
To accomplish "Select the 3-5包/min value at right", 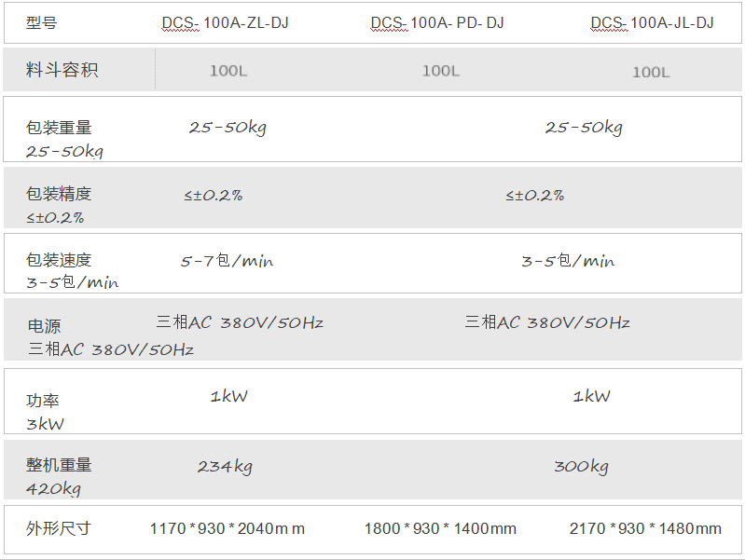I will pyautogui.click(x=568, y=261).
